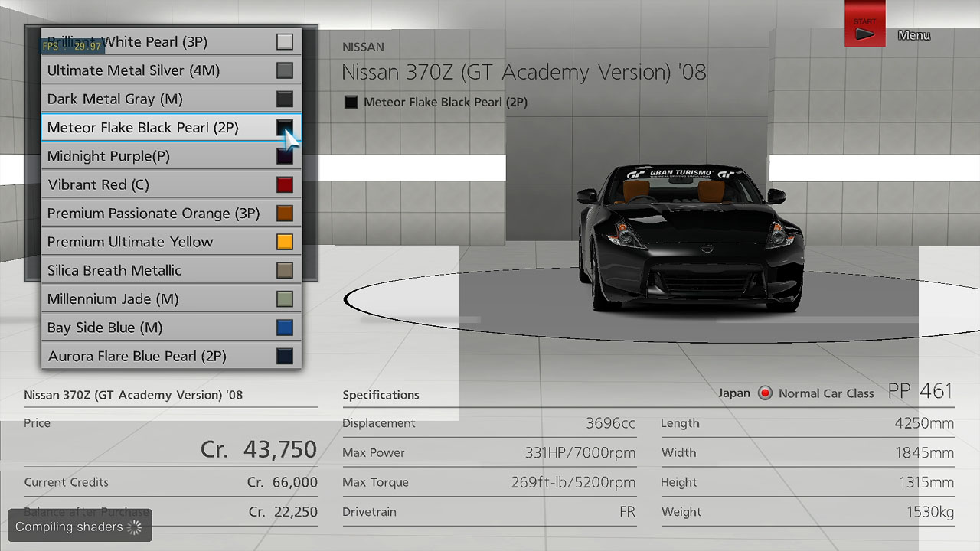980x551 pixels.
Task: Click the 'Weight' spec label
Action: [681, 512]
